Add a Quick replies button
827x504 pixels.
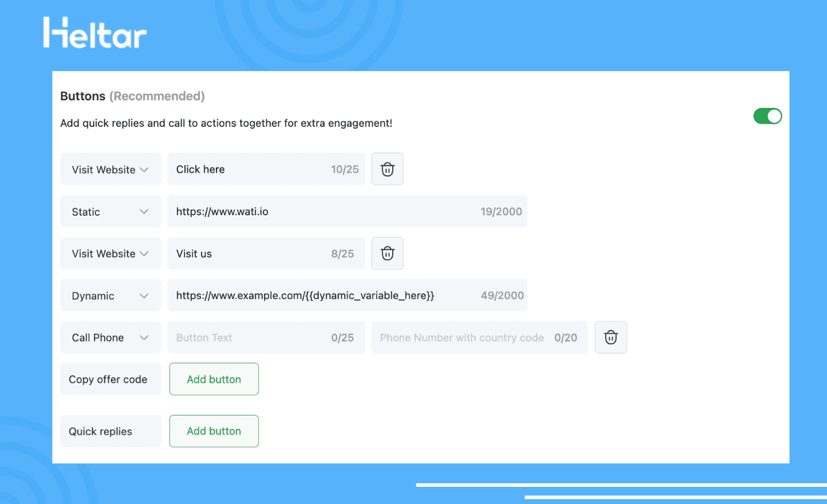point(214,431)
